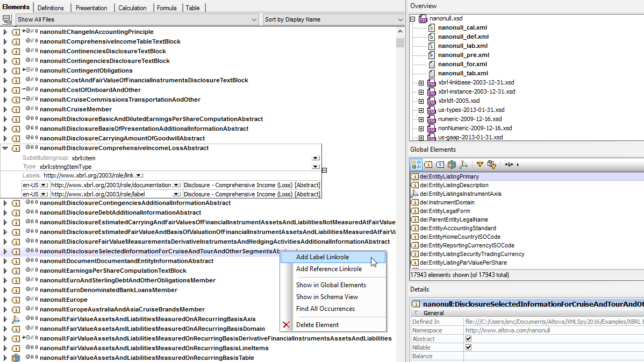
Task: Open the Type xbrli:stringItemType dropdown arrow
Action: coord(316,167)
